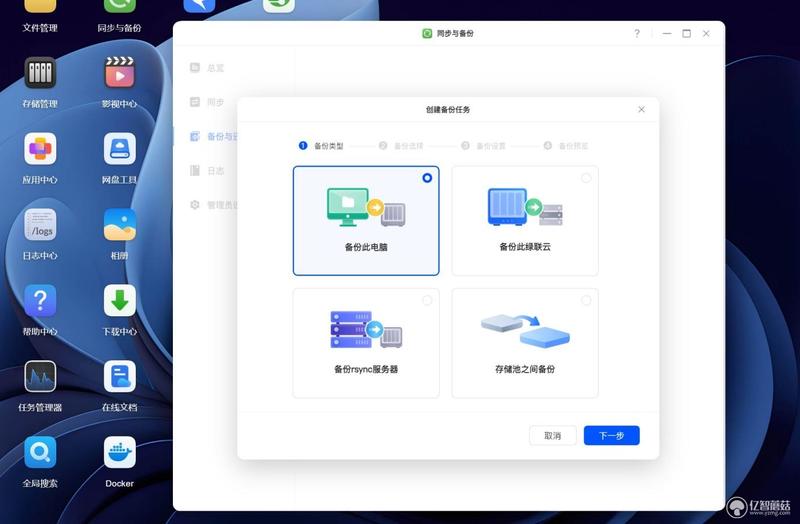Click the 备份此电脑 label text

point(366,247)
